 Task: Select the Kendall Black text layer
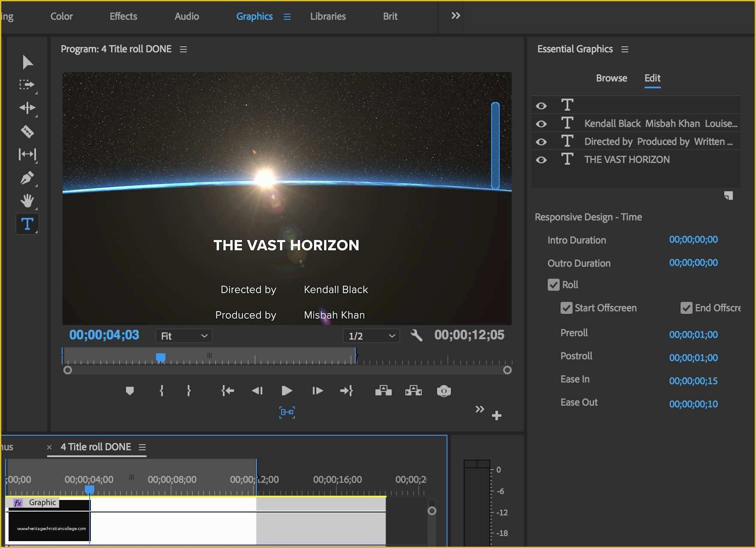636,123
